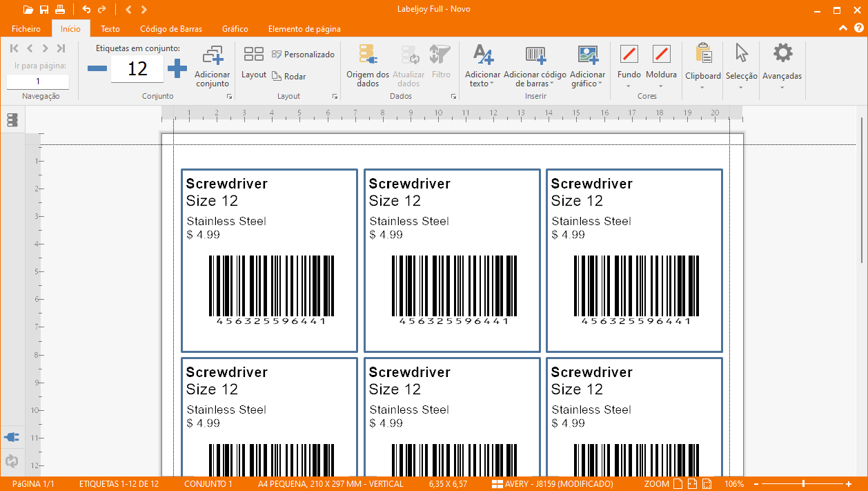Jump to the last page
868x491 pixels.
pos(61,48)
